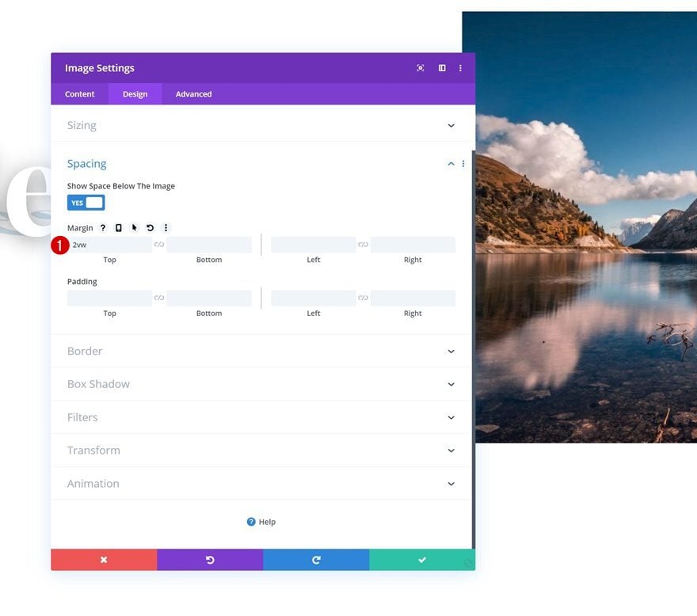Collapse the Spacing section chevron

[451, 164]
